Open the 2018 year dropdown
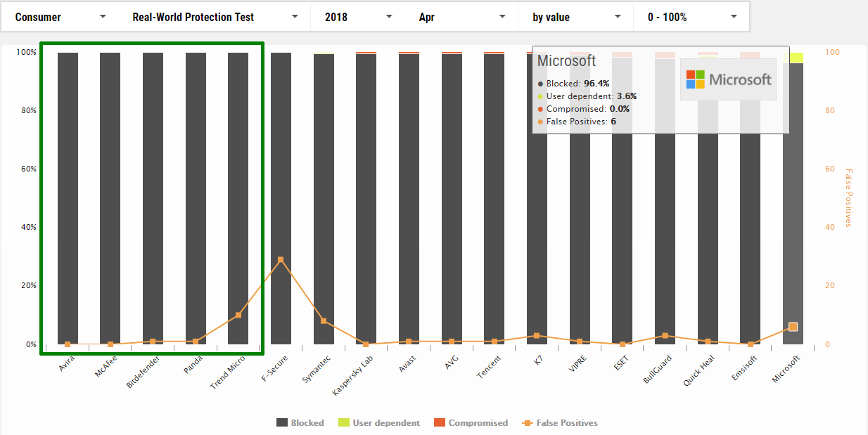This screenshot has width=868, height=435. tap(357, 17)
